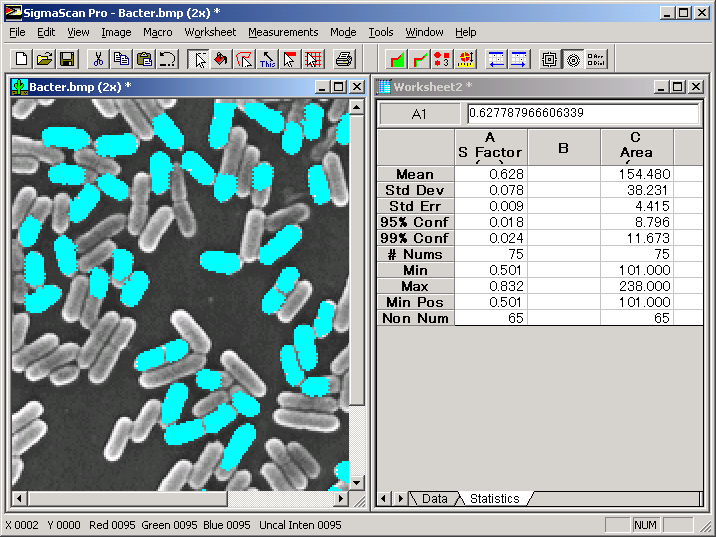Select column C 'Area' header
This screenshot has height=537, width=716.
pyautogui.click(x=637, y=147)
